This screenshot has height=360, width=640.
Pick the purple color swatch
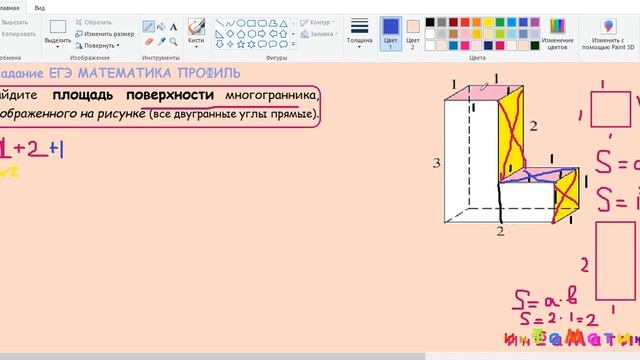point(535,22)
